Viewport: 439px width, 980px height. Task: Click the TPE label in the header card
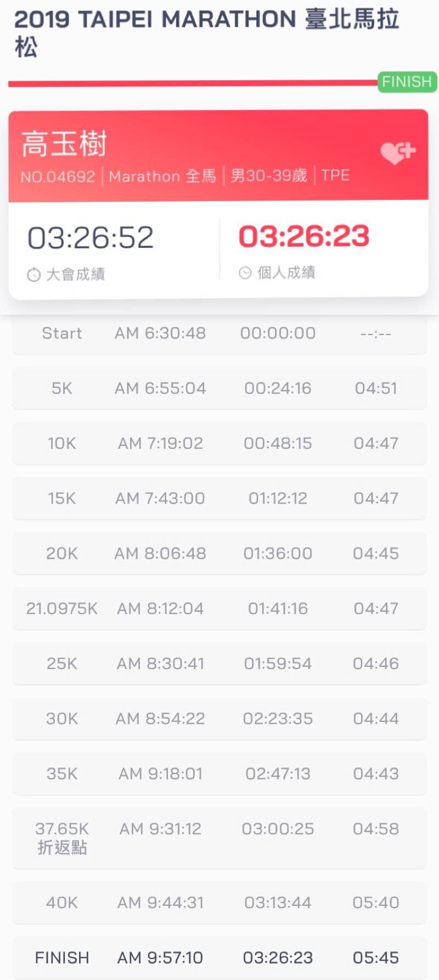pos(335,175)
